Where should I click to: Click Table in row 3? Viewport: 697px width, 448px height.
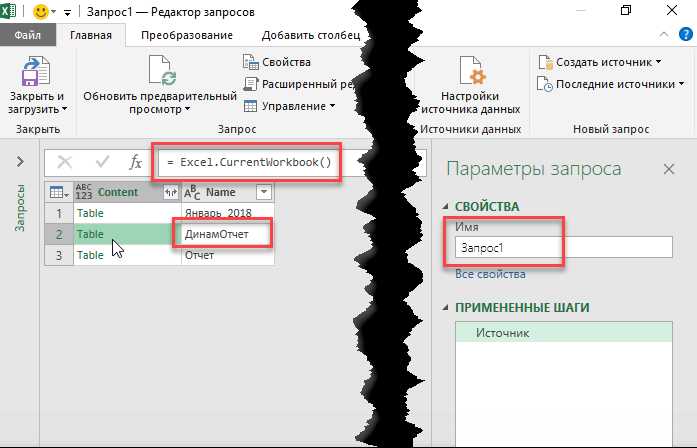pyautogui.click(x=90, y=255)
